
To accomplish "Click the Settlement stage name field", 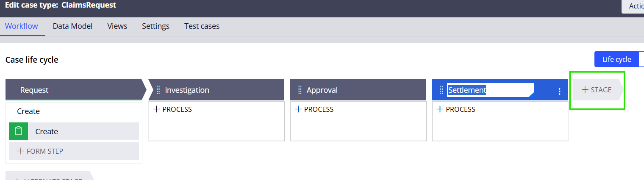I will (x=489, y=90).
